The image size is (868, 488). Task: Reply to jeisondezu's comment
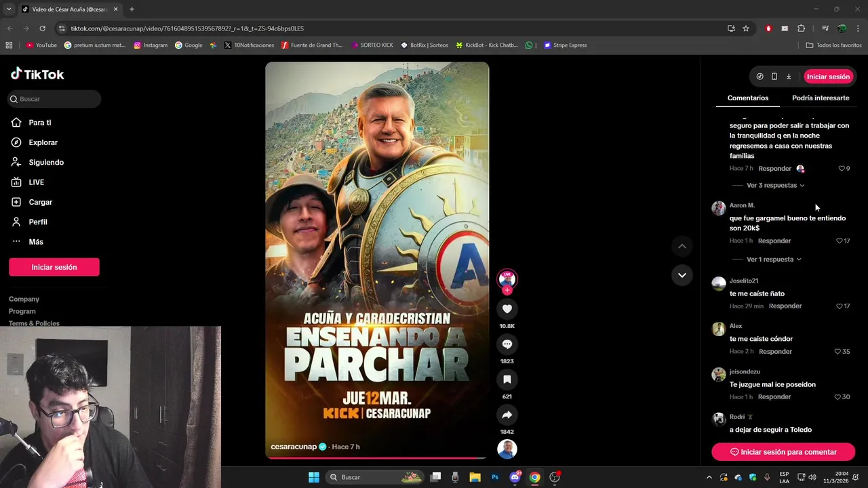point(774,396)
